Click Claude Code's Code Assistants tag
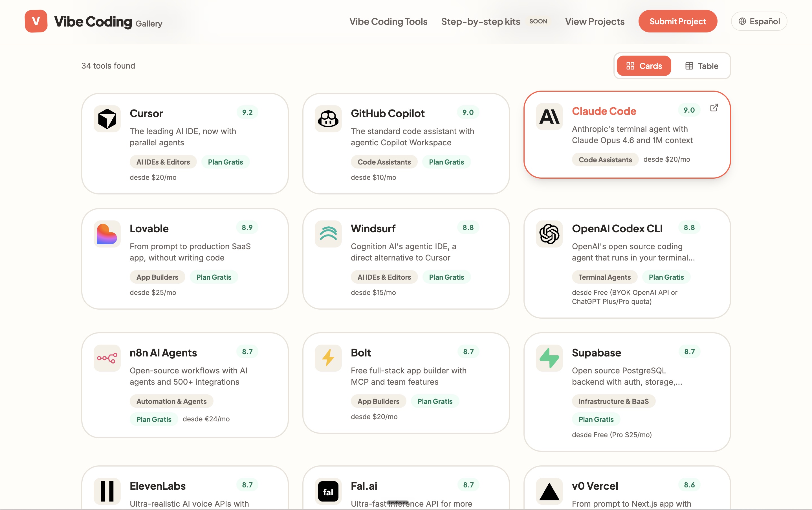 coord(605,159)
